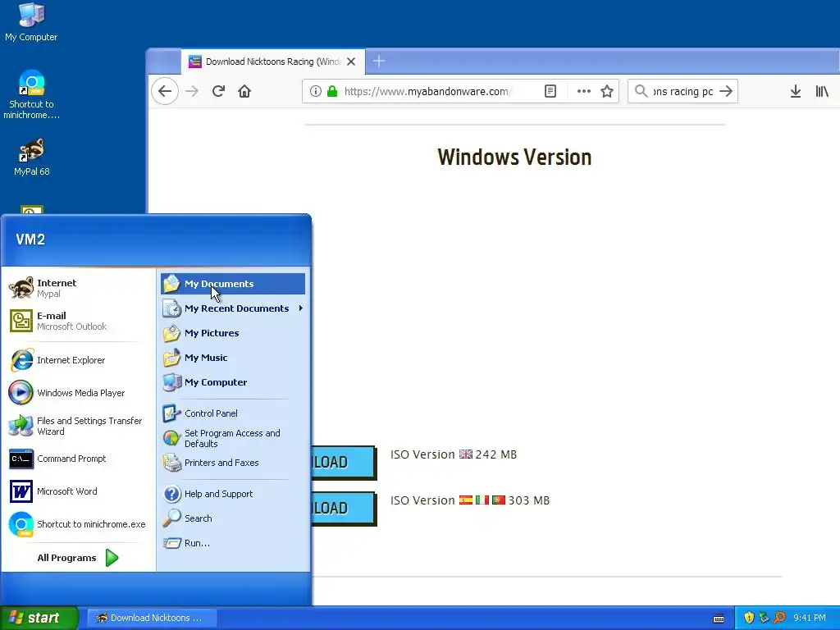840x630 pixels.
Task: Launch Internet Explorer from Start menu
Action: pyautogui.click(x=78, y=360)
